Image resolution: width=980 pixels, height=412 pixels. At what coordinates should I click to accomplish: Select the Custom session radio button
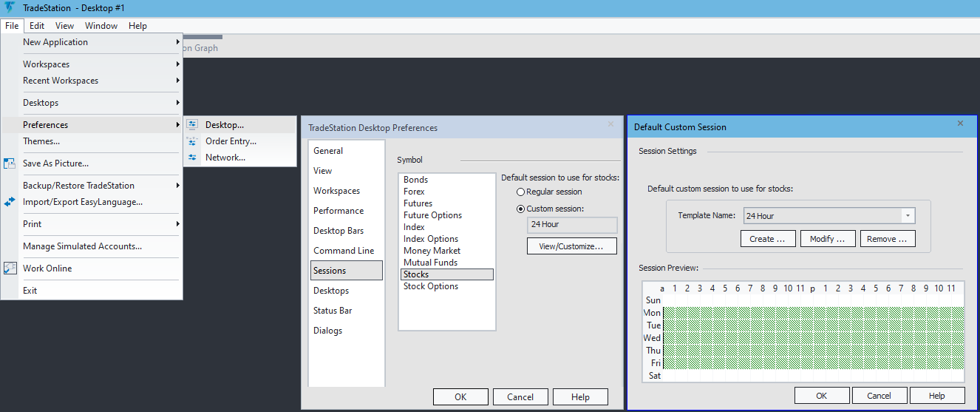521,209
